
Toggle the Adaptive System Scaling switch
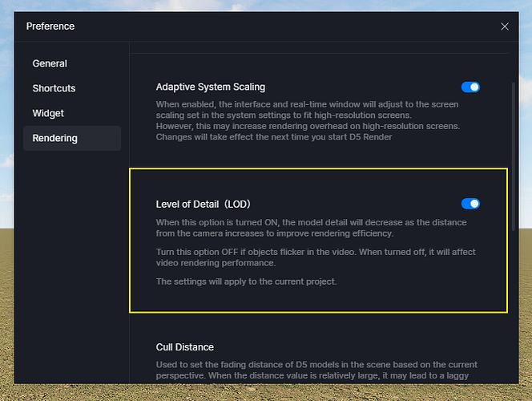[x=470, y=87]
